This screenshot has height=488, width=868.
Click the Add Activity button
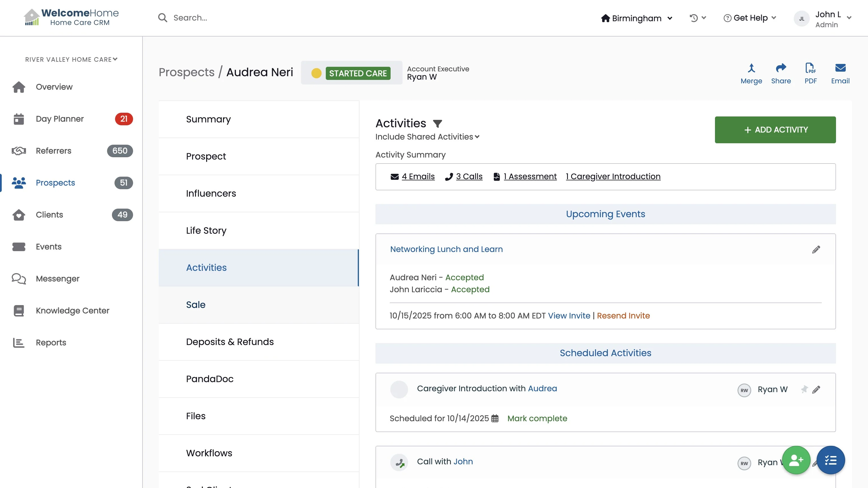click(775, 130)
